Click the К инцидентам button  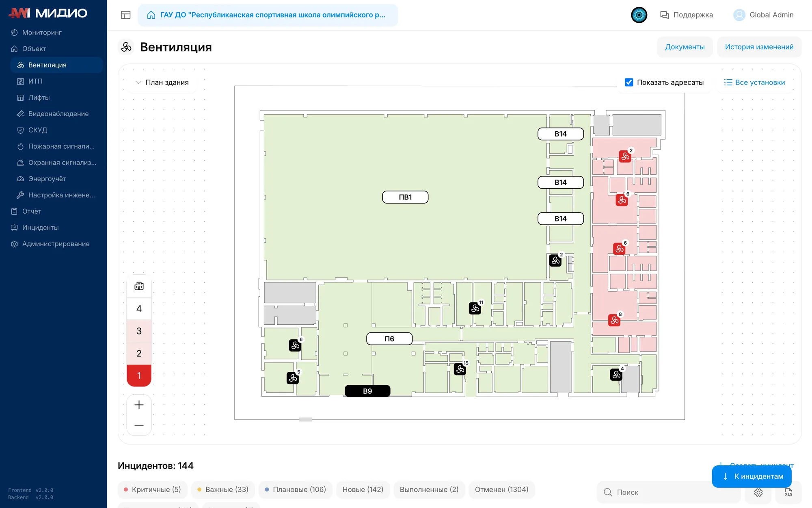752,476
